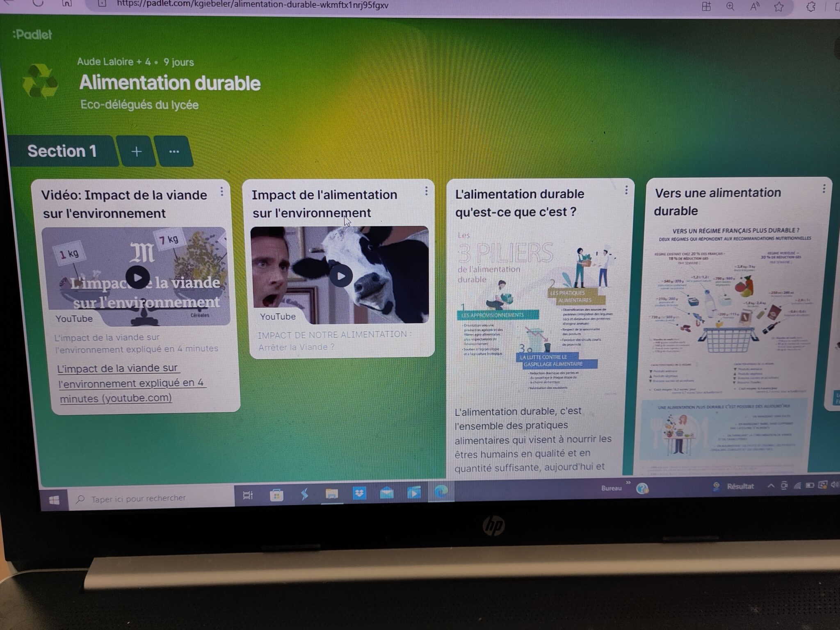Play the cow video
The width and height of the screenshot is (840, 630).
click(x=341, y=276)
